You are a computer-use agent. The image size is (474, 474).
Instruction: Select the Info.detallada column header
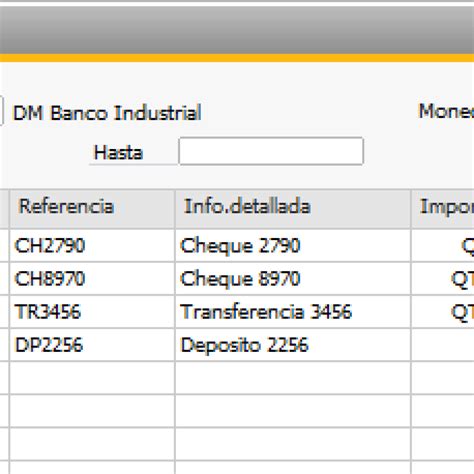pyautogui.click(x=293, y=209)
